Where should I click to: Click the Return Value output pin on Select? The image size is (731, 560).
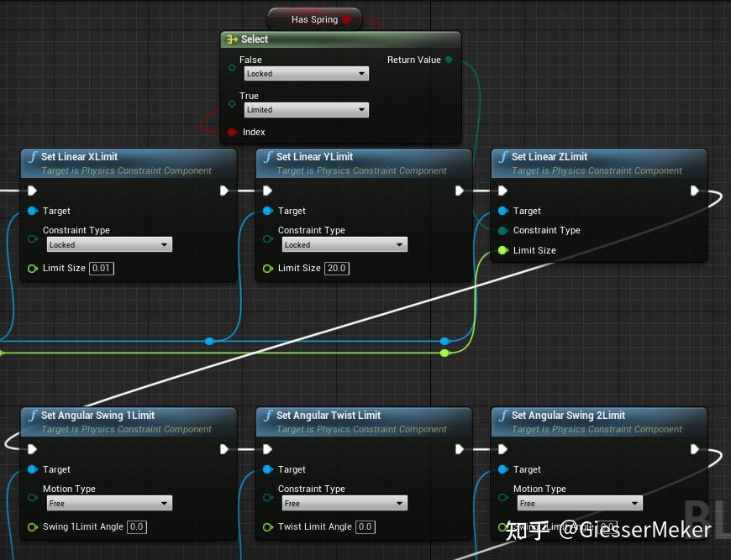pyautogui.click(x=448, y=60)
